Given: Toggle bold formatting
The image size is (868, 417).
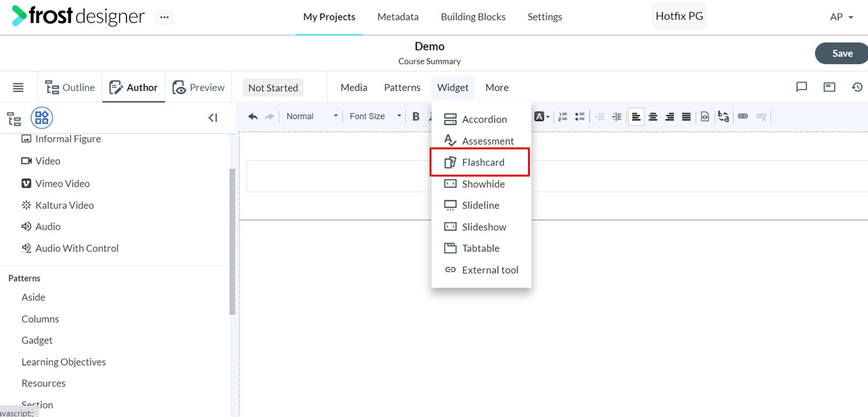Looking at the screenshot, I should click(x=416, y=116).
